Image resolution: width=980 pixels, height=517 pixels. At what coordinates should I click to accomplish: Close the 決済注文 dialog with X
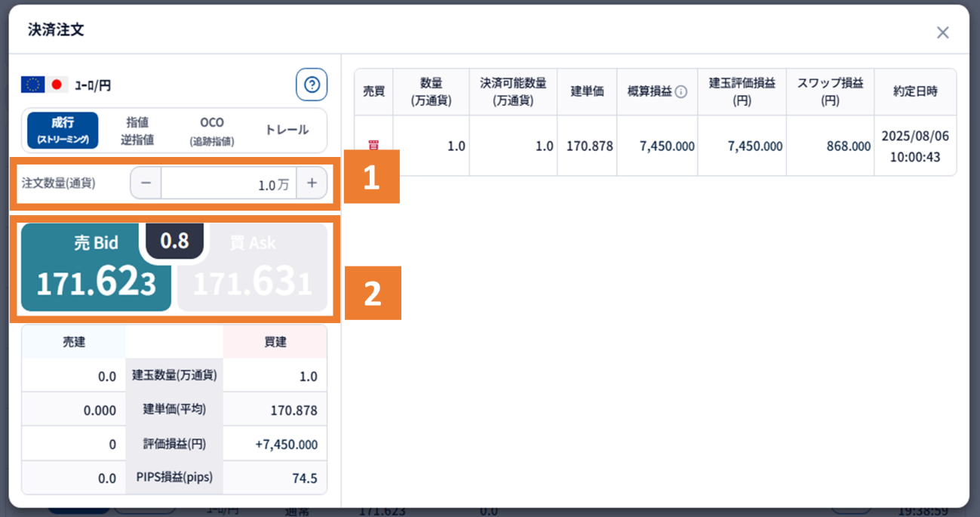[x=942, y=32]
